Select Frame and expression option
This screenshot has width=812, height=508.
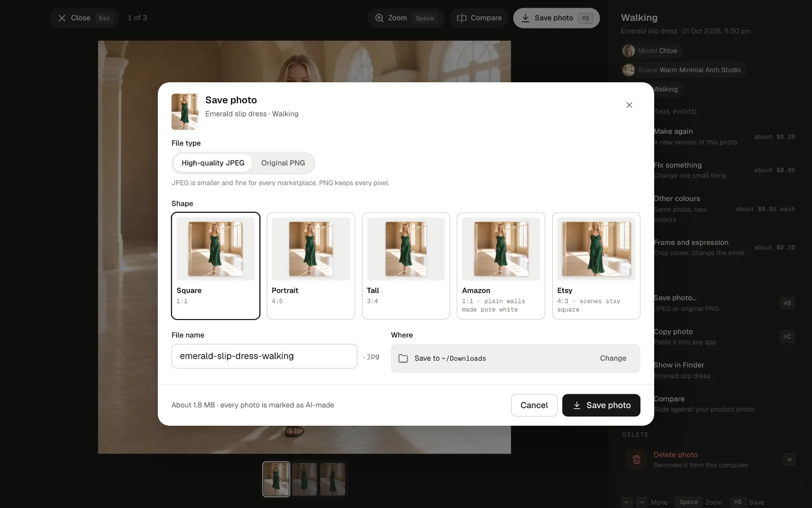pyautogui.click(x=725, y=247)
